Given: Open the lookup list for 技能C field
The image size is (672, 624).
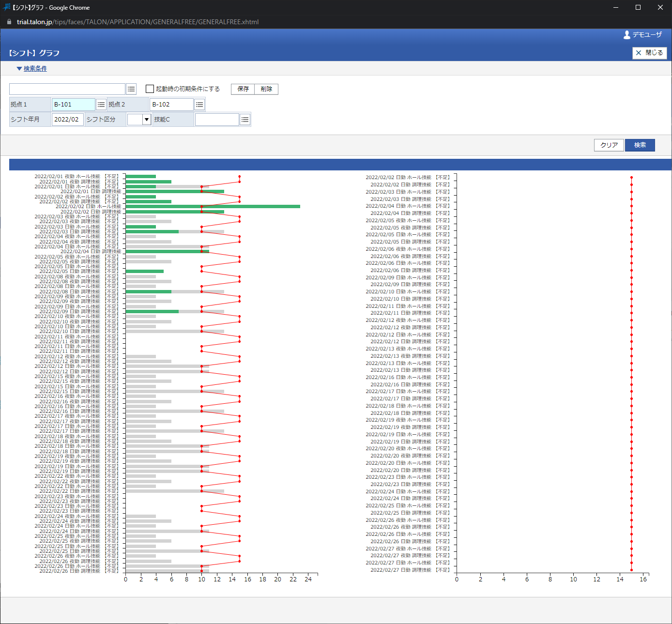Looking at the screenshot, I should [245, 120].
